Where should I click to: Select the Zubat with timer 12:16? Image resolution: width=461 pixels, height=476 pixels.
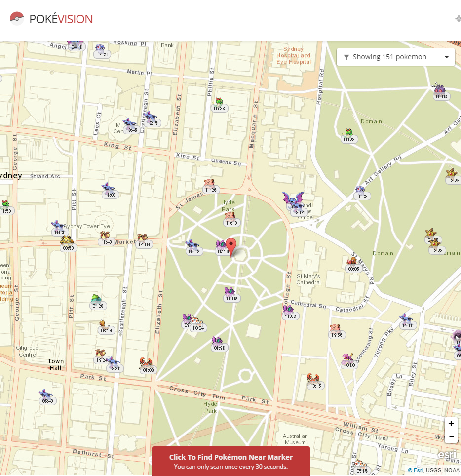407,321
